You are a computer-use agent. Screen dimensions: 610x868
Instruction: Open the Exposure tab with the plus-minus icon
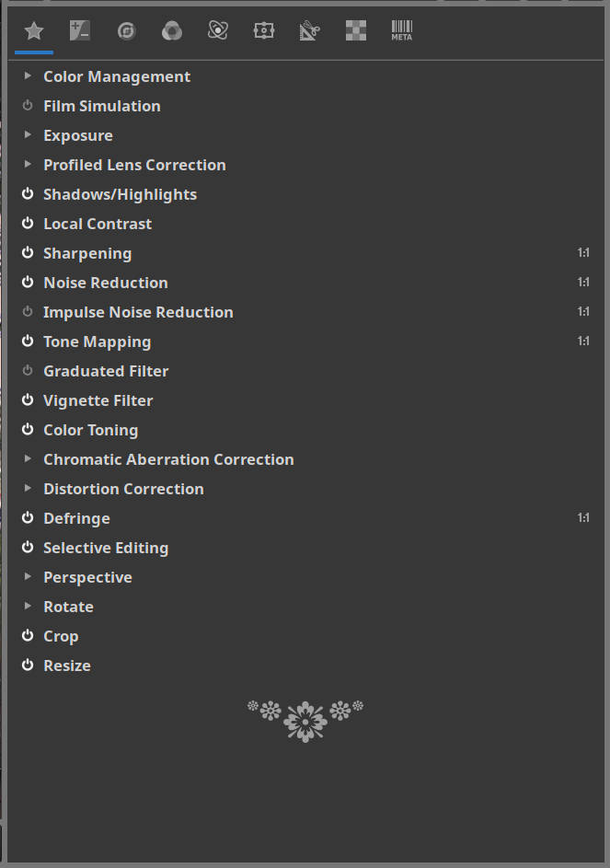point(80,31)
